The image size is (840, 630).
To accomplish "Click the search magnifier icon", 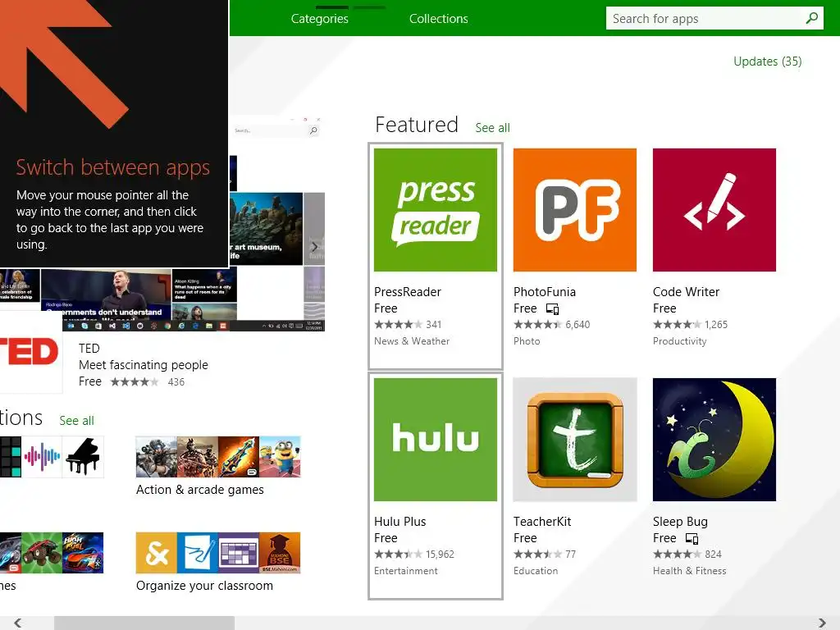I will [x=811, y=19].
